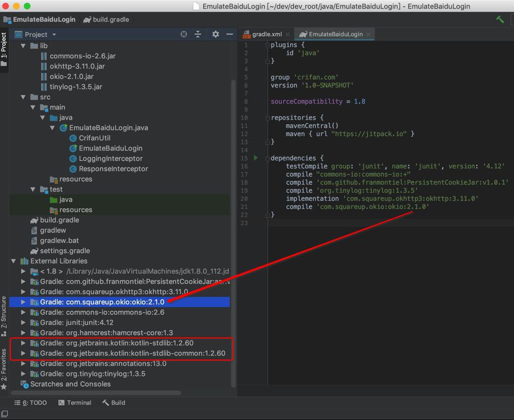
Task: Fold the plugins code block in gutter
Action: pyautogui.click(x=268, y=45)
